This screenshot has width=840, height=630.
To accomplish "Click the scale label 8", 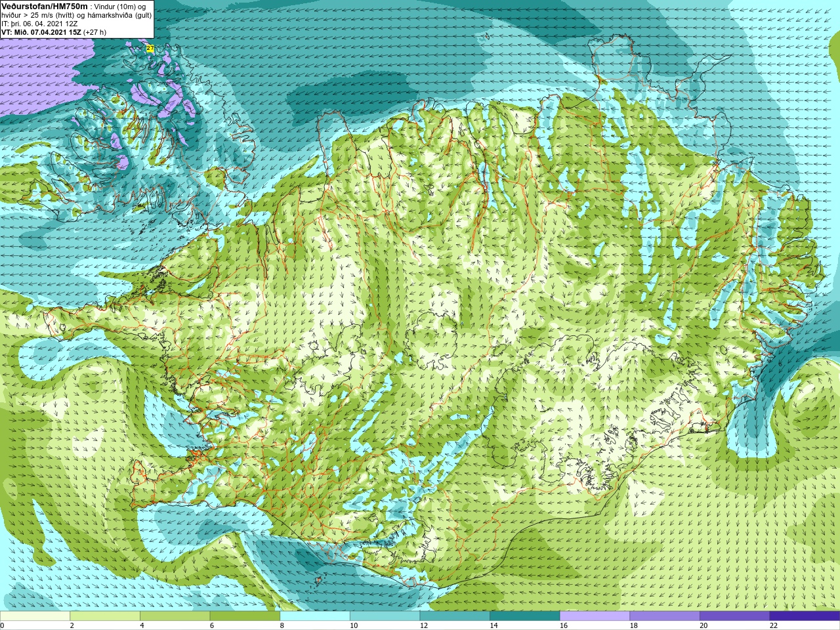I will click(282, 625).
